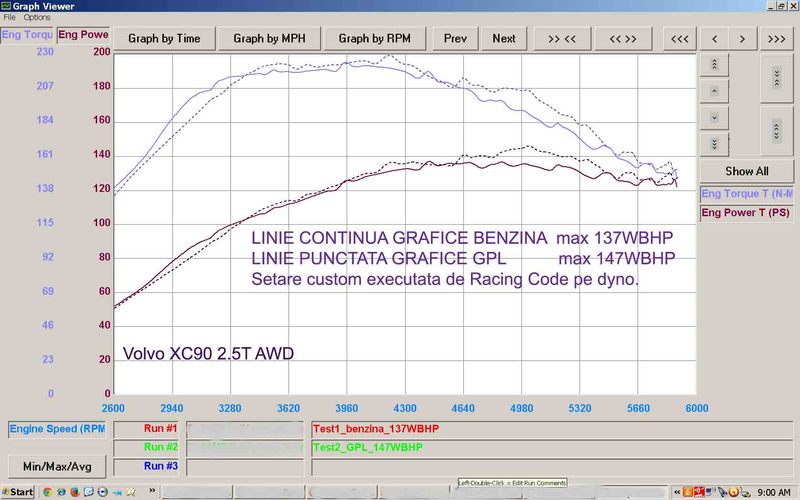The image size is (800, 500).
Task: Click the Graph Viewer title bar icon
Action: [x=6, y=6]
